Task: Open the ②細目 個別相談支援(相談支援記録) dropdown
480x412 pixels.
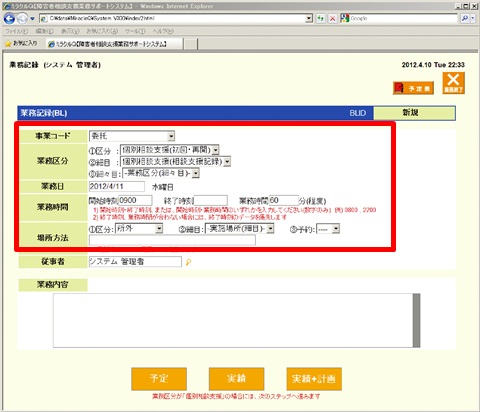Action: pyautogui.click(x=175, y=162)
